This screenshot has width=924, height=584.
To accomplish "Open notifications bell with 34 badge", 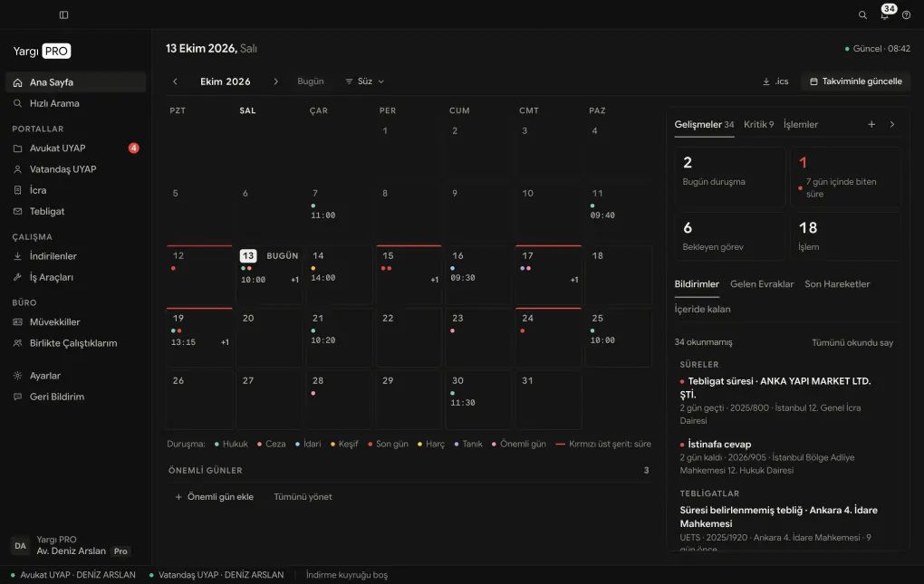I will [886, 13].
